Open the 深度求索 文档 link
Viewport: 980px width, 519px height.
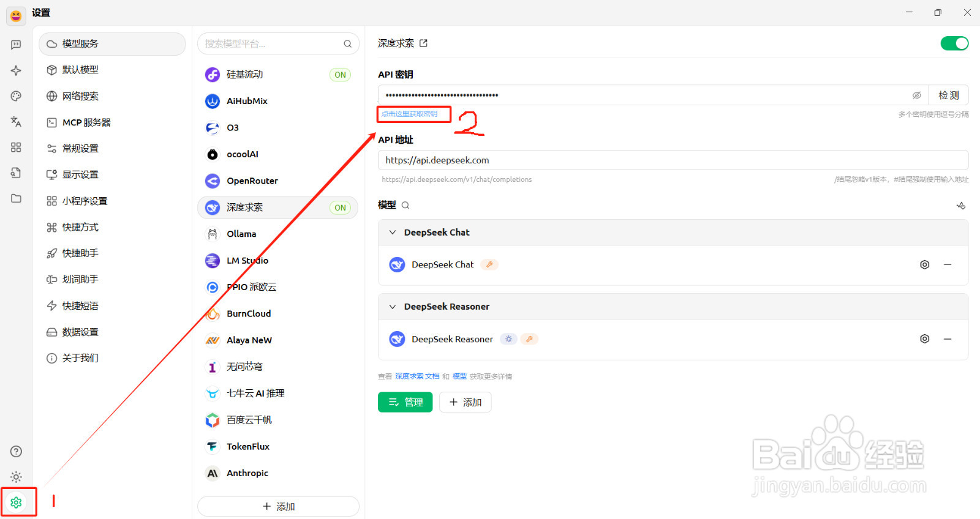point(417,376)
